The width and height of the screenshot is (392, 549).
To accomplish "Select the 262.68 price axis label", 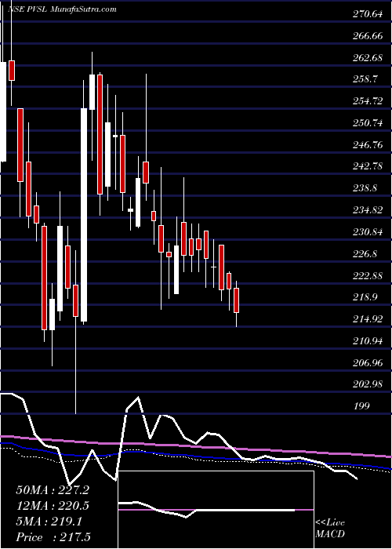I will tap(367, 58).
